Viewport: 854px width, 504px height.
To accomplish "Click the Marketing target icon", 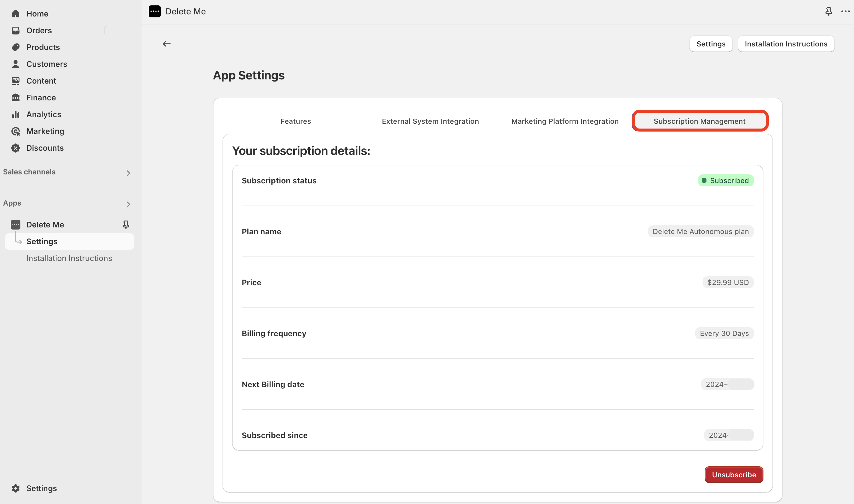I will coord(15,131).
